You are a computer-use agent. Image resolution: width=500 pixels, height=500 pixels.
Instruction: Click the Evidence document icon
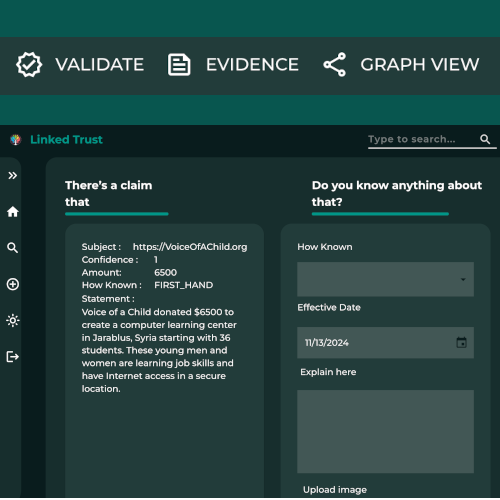pyautogui.click(x=179, y=65)
